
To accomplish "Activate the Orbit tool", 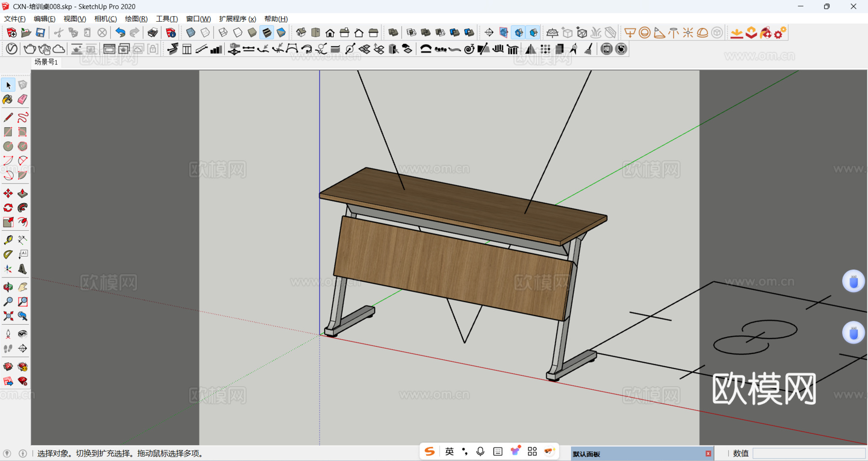I will [8, 287].
